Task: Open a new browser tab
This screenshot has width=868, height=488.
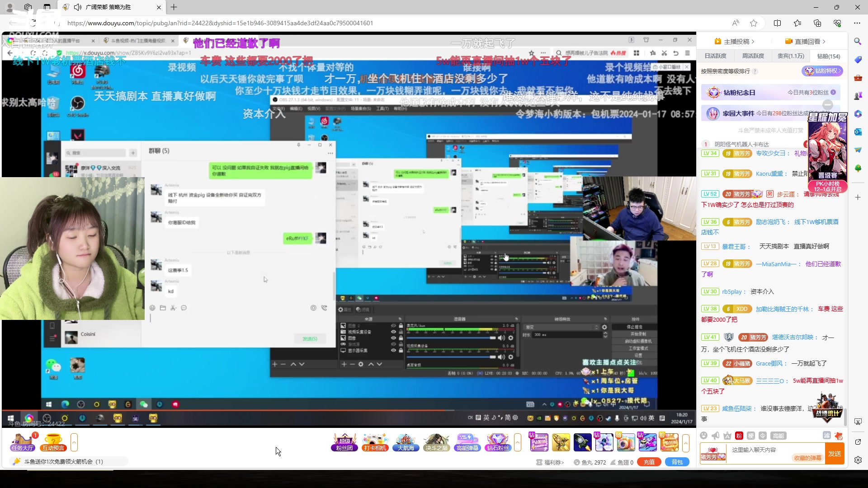Action: point(174,7)
